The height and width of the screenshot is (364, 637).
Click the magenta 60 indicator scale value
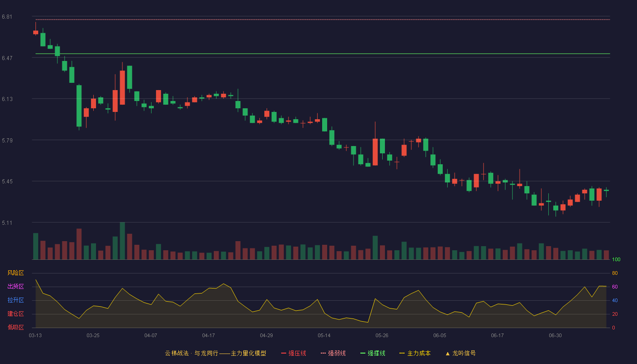click(x=615, y=287)
